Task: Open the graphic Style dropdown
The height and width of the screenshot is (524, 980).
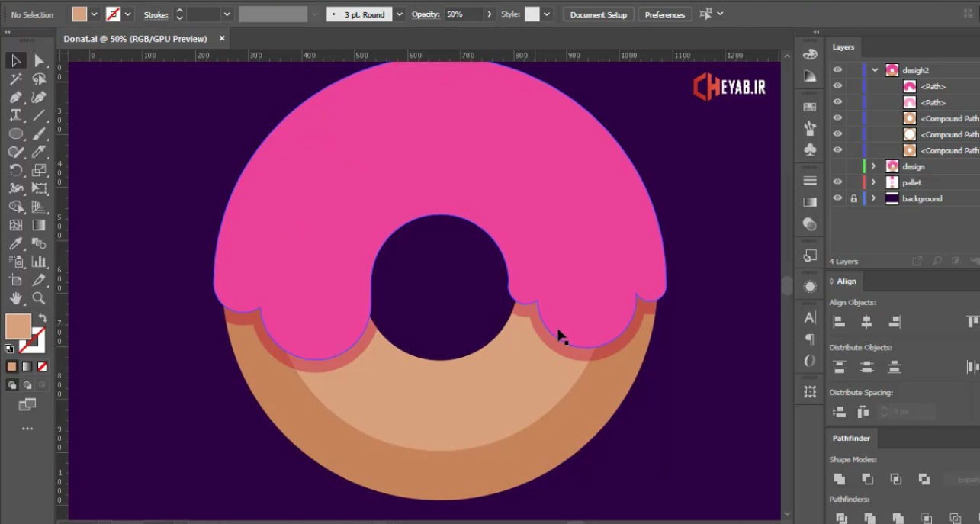Action: pos(548,14)
